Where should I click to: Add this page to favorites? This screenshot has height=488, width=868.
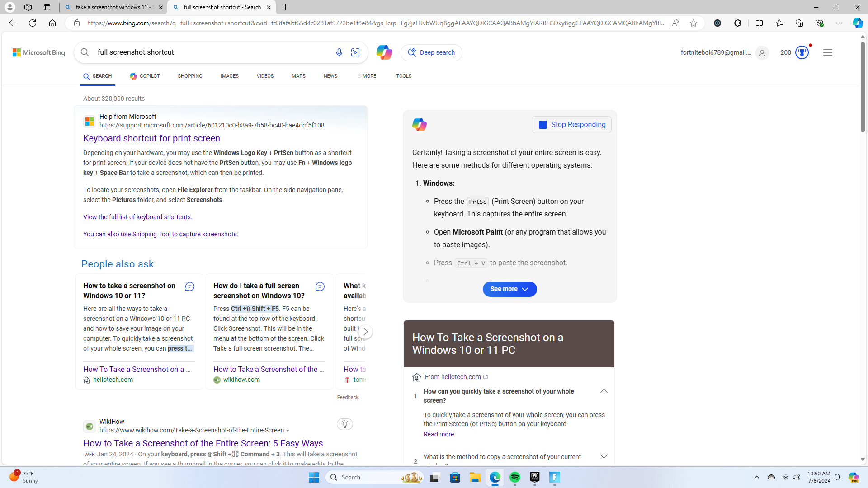pyautogui.click(x=693, y=23)
